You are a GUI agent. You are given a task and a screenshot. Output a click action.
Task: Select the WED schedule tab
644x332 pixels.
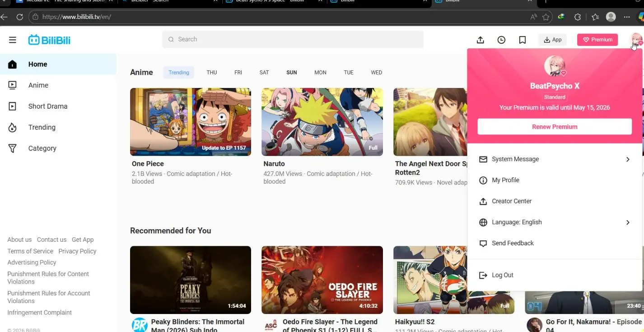(377, 72)
